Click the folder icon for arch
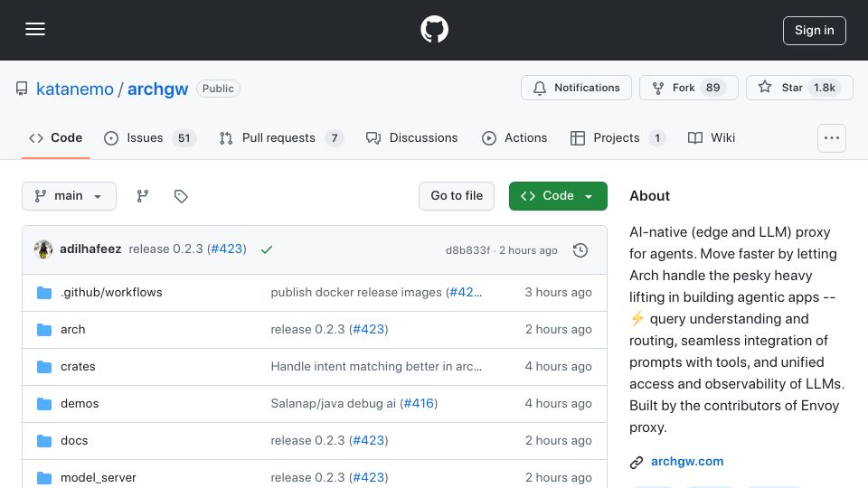Image resolution: width=868 pixels, height=488 pixels. pyautogui.click(x=44, y=330)
